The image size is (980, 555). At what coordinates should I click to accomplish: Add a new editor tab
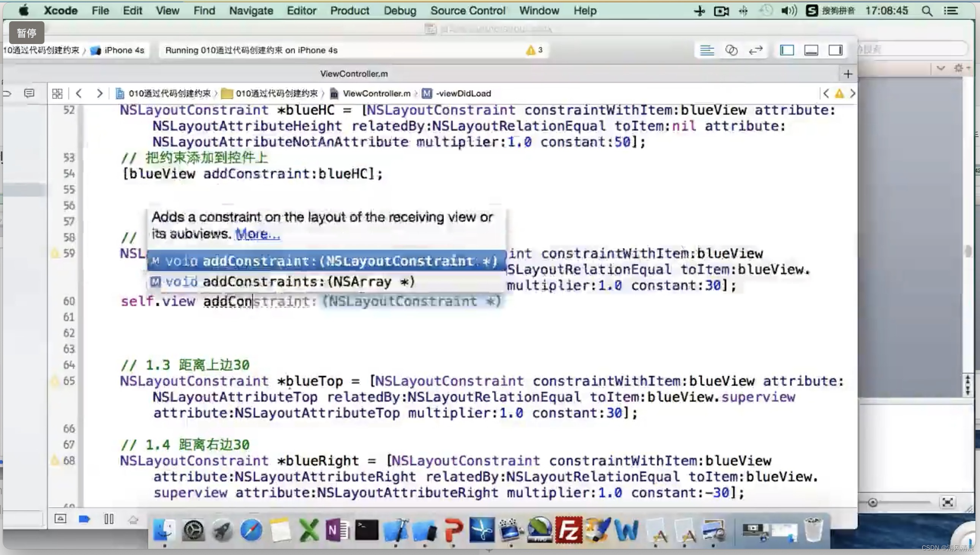pos(848,74)
